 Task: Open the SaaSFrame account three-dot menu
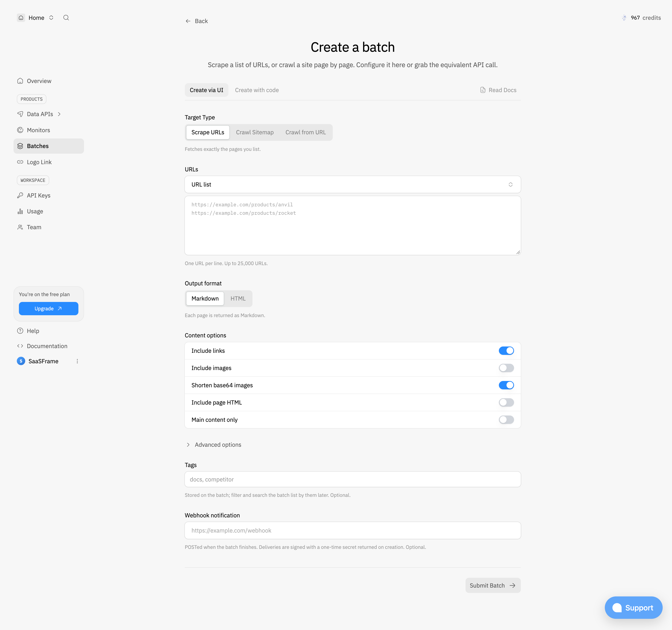click(77, 361)
